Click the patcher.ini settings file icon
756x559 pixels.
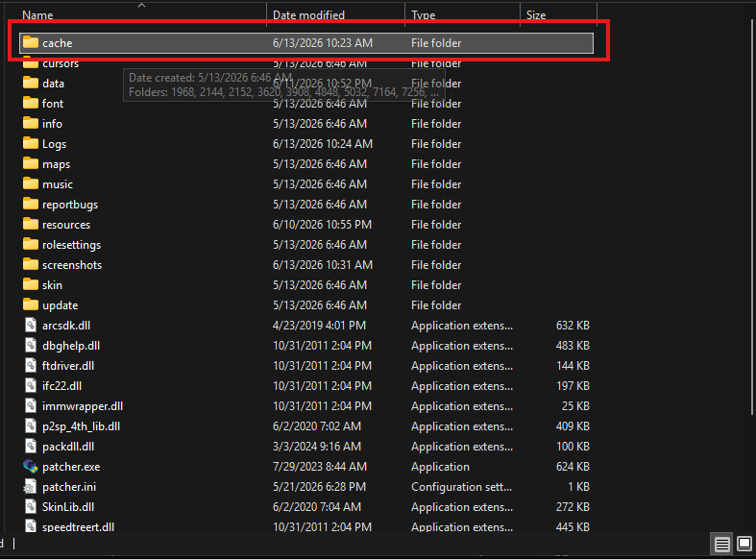point(31,487)
